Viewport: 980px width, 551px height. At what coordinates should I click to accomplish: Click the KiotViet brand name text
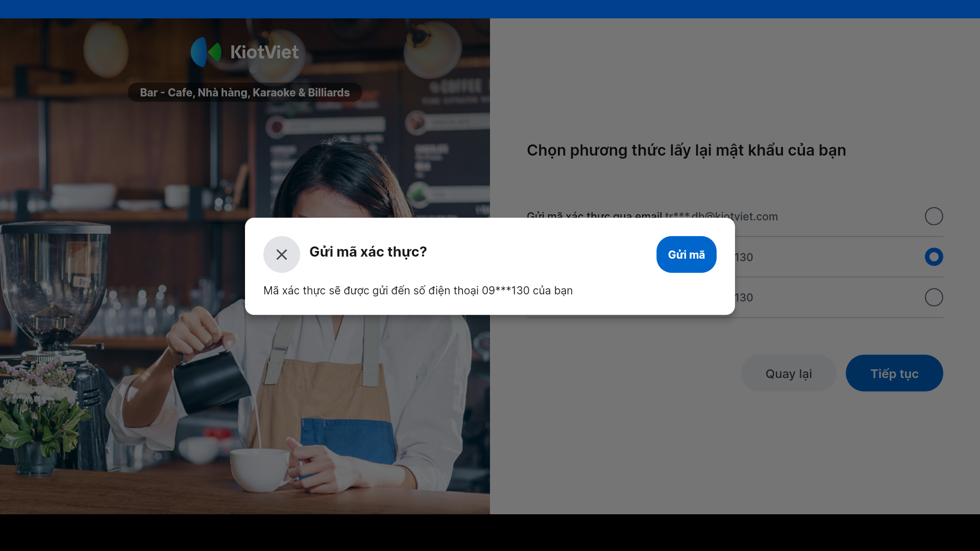pos(264,52)
